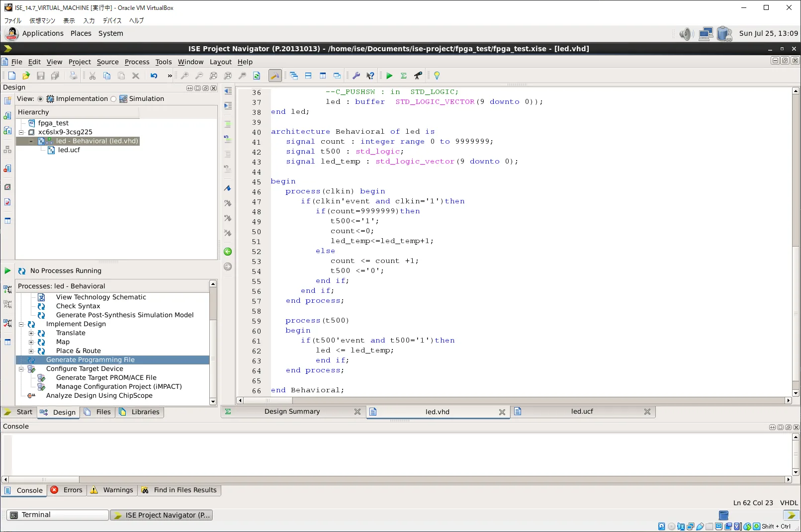Click the editor horizontal scrollbar thumb

pyautogui.click(x=268, y=401)
